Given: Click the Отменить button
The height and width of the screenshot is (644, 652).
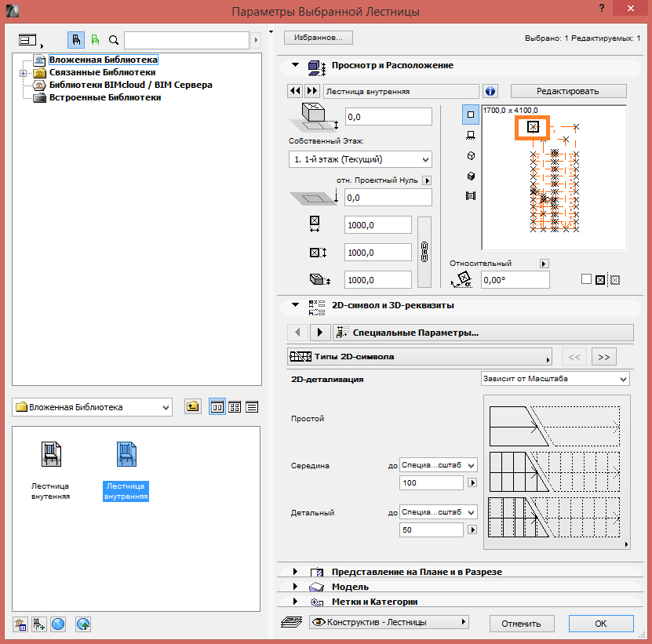Looking at the screenshot, I should point(522,623).
